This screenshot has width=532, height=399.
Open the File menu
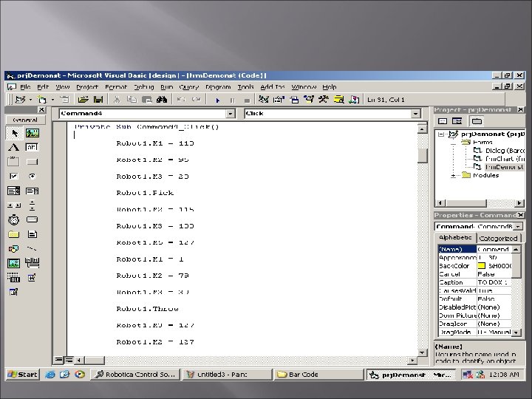pyautogui.click(x=25, y=87)
